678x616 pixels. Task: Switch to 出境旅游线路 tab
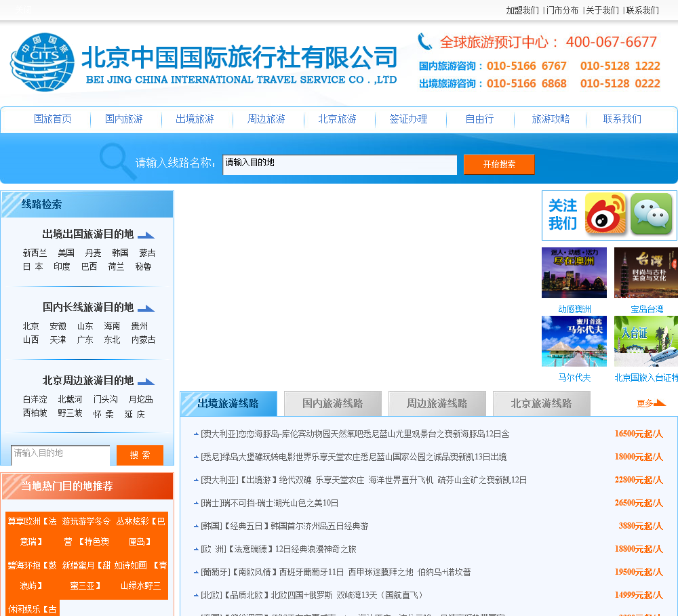pyautogui.click(x=228, y=403)
